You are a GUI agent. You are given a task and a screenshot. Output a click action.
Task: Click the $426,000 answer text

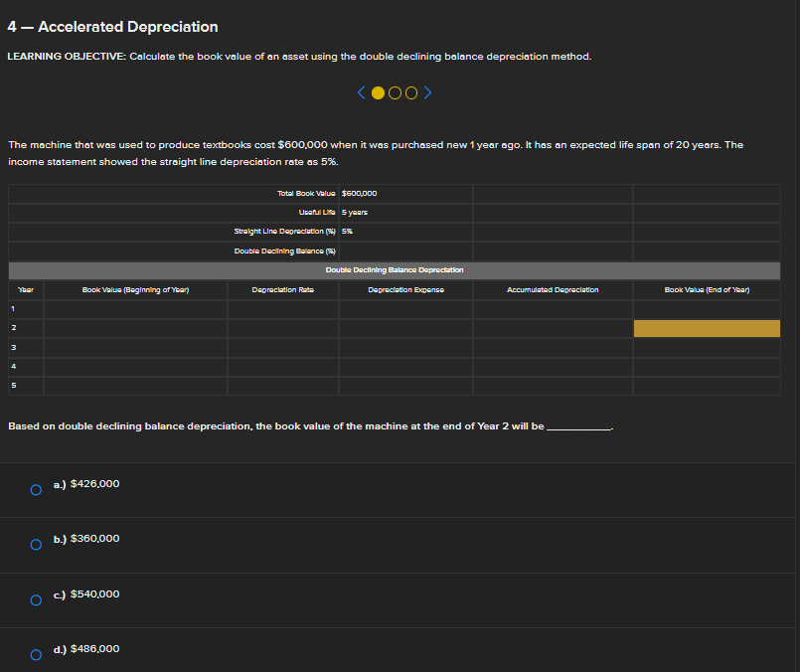pos(94,484)
